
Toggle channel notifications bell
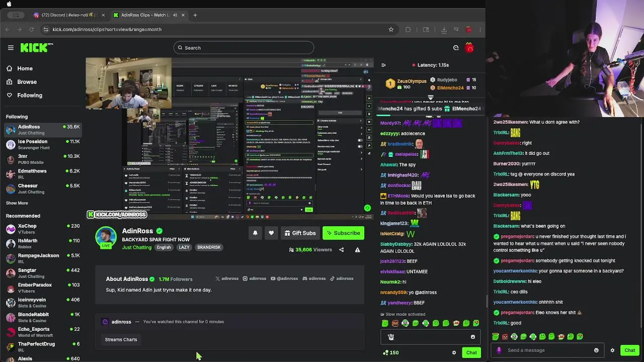click(x=255, y=233)
